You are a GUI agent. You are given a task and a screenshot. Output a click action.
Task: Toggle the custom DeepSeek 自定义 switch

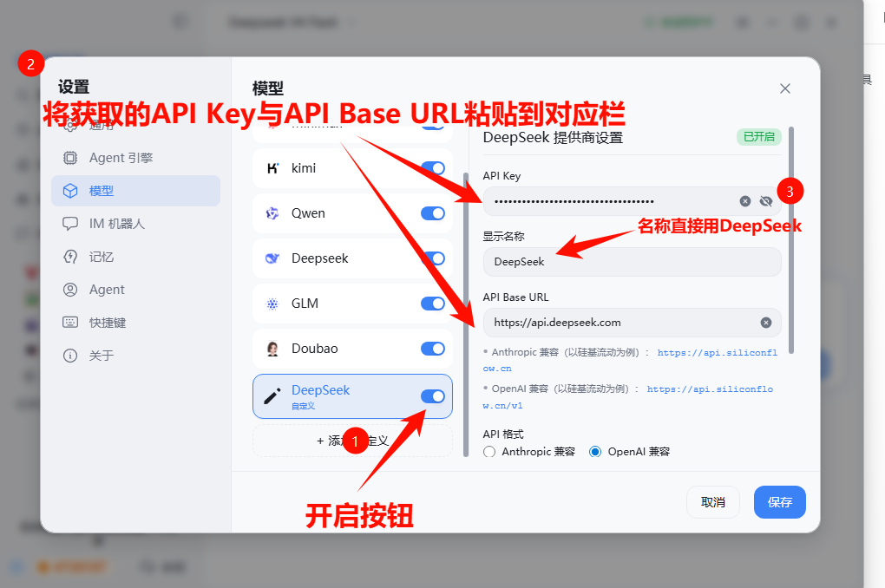pyautogui.click(x=433, y=396)
